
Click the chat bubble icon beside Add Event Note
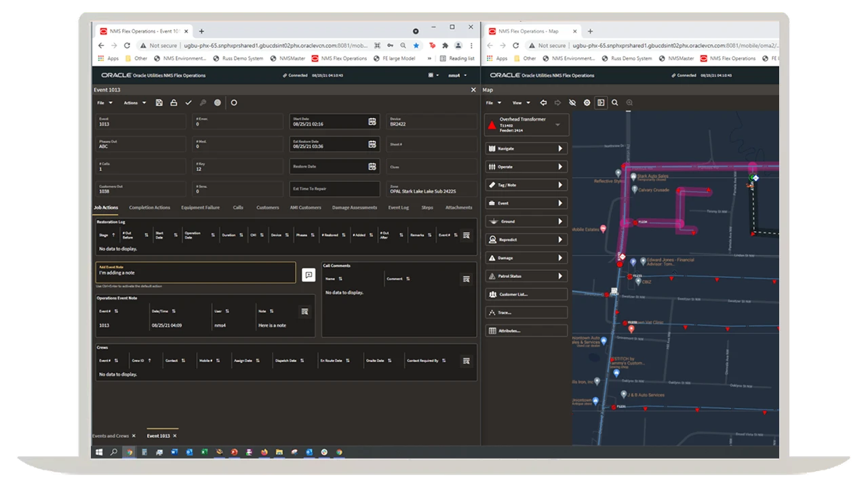(309, 274)
